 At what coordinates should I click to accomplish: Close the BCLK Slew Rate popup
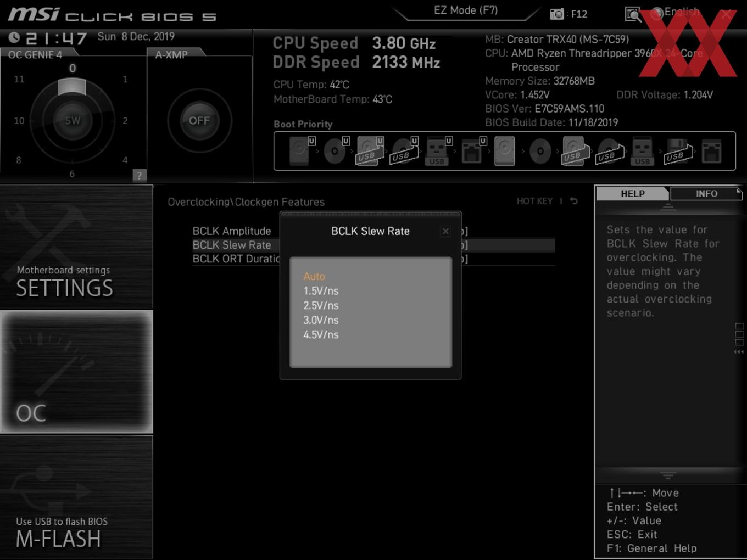(x=445, y=231)
